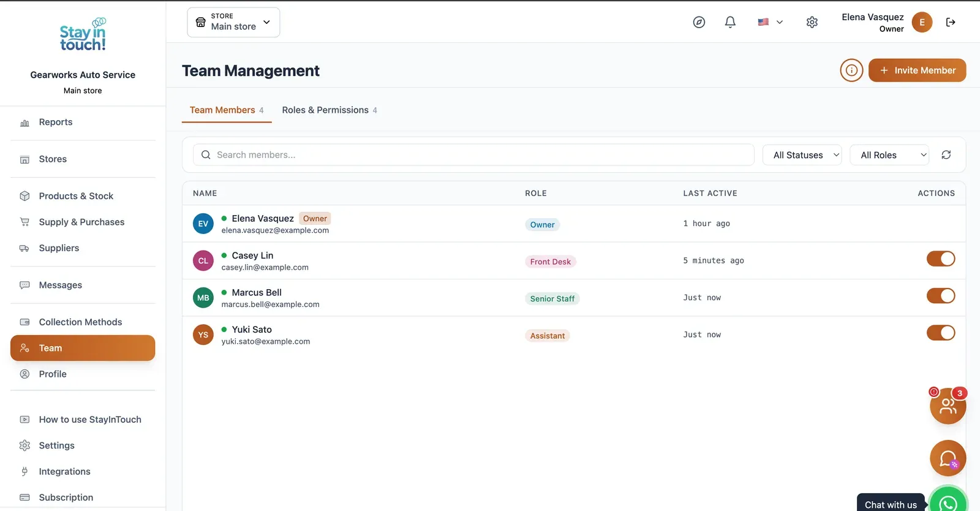
Task: Click the Invite Member button
Action: coord(918,70)
